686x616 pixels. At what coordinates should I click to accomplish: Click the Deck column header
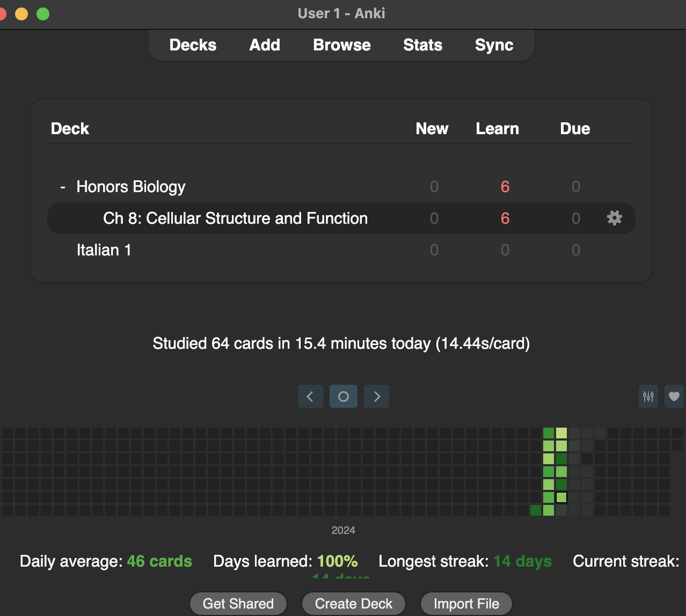point(70,129)
